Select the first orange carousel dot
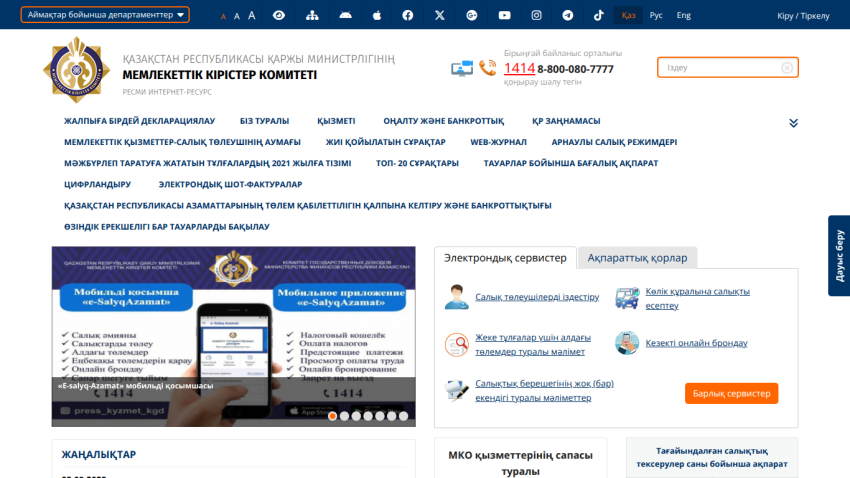The image size is (850, 478). (x=332, y=416)
